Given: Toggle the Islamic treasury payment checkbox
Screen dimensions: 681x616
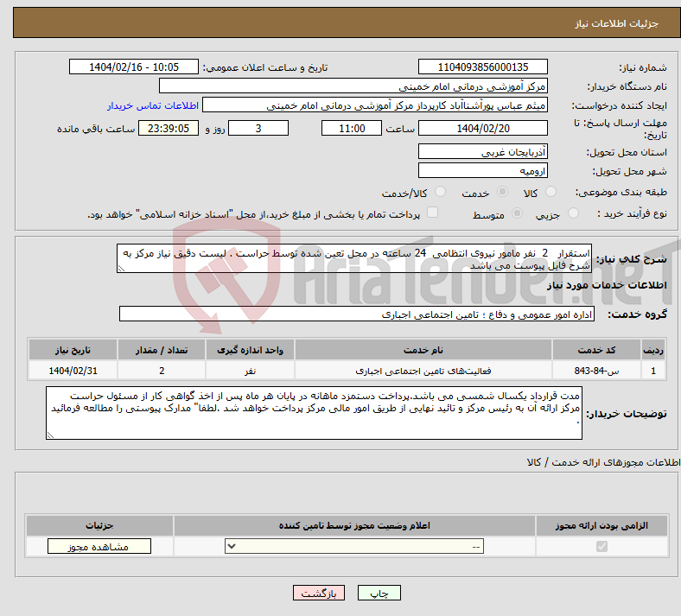Looking at the screenshot, I should 433,212.
